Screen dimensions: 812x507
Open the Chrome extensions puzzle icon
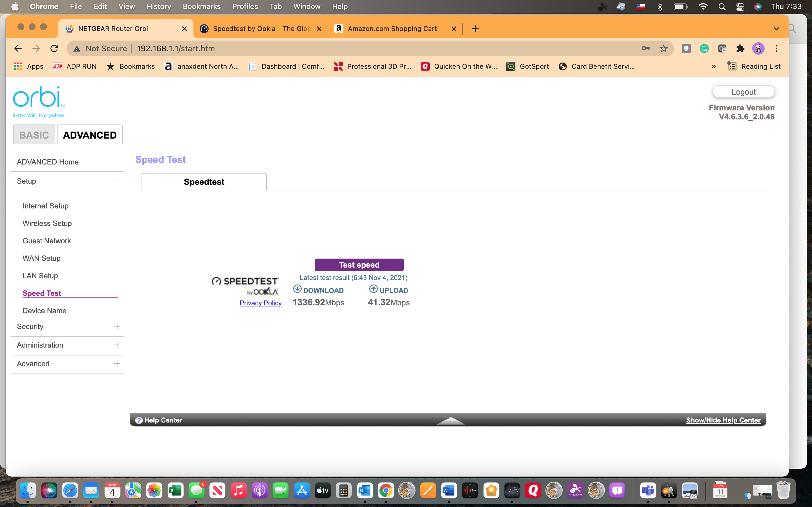pos(740,49)
